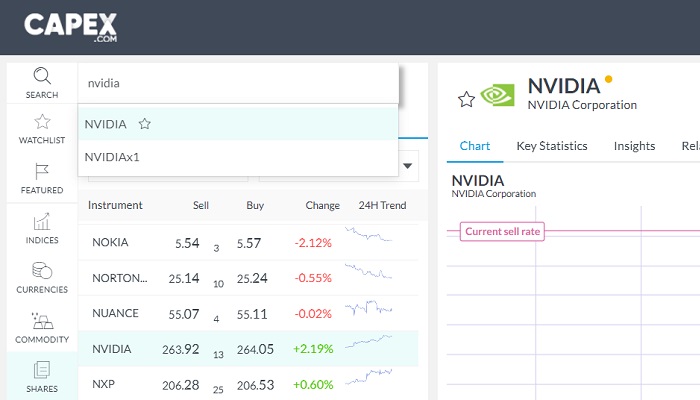Open the Shares documents section
Screen dimensions: 700x400
coord(42,377)
